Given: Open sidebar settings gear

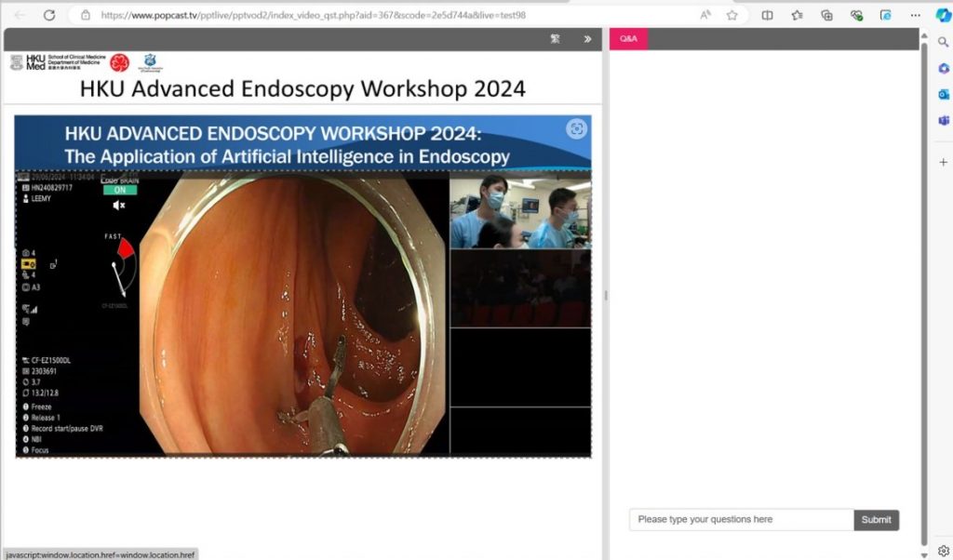Looking at the screenshot, I should (x=944, y=551).
